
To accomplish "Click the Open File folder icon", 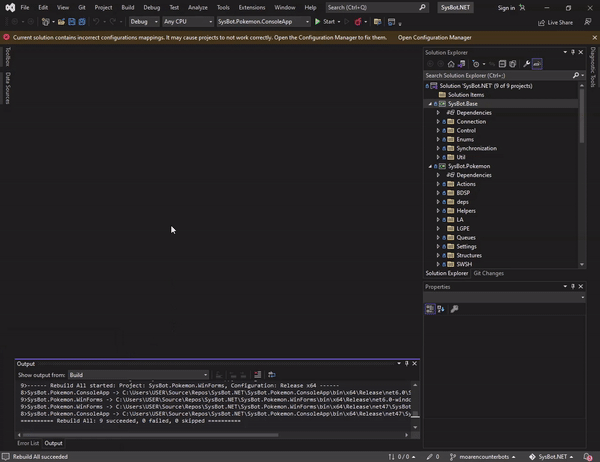I will (x=61, y=22).
